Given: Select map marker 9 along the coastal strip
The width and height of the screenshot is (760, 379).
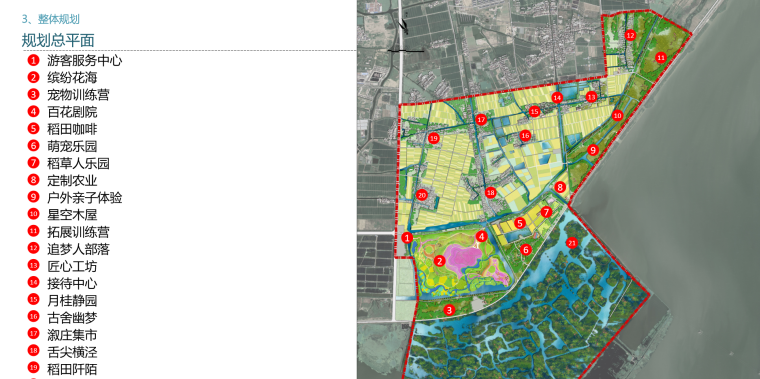Looking at the screenshot, I should (592, 150).
